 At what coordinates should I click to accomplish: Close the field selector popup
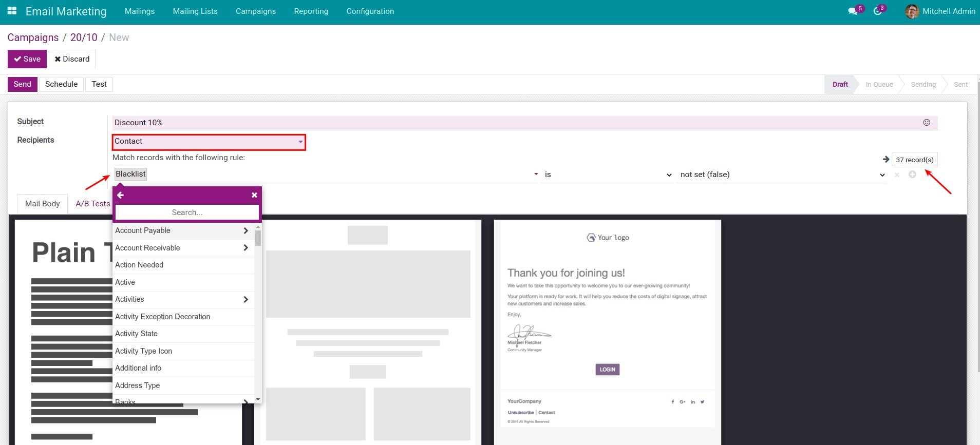pyautogui.click(x=254, y=195)
